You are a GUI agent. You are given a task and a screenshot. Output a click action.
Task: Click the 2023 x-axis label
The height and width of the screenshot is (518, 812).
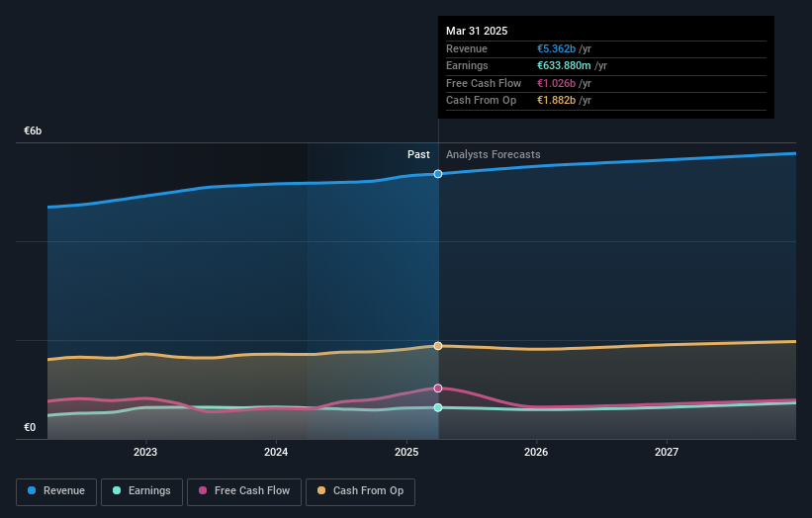click(145, 452)
